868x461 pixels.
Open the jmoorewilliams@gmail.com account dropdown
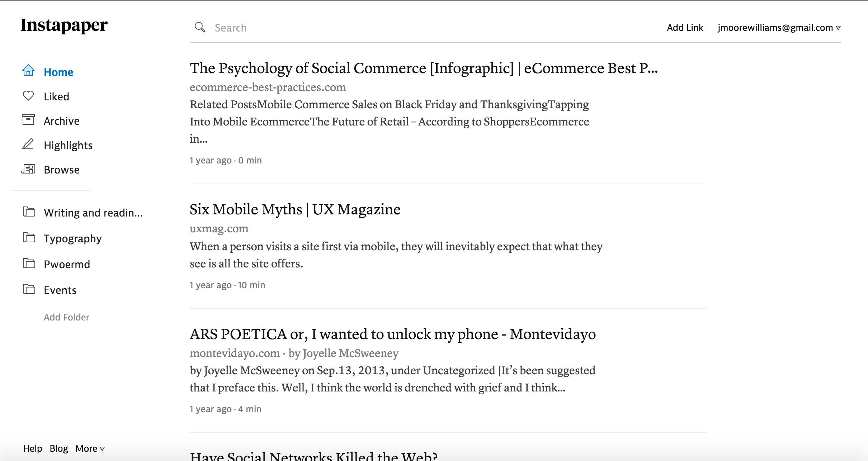(x=779, y=28)
